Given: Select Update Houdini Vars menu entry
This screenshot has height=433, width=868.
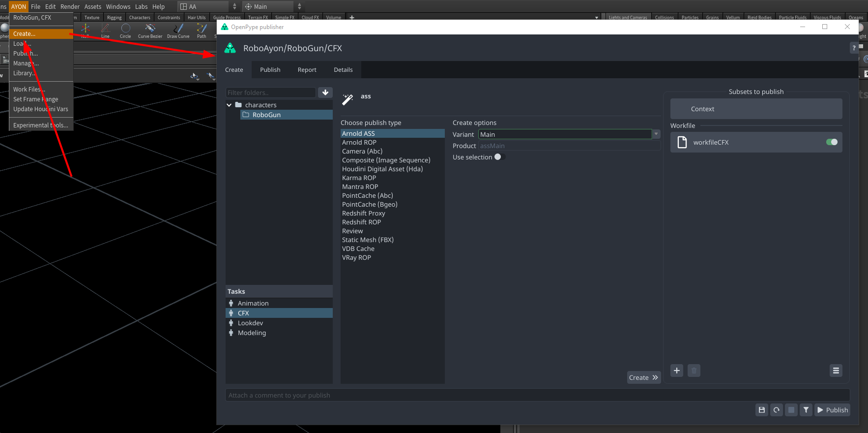Looking at the screenshot, I should click(41, 109).
